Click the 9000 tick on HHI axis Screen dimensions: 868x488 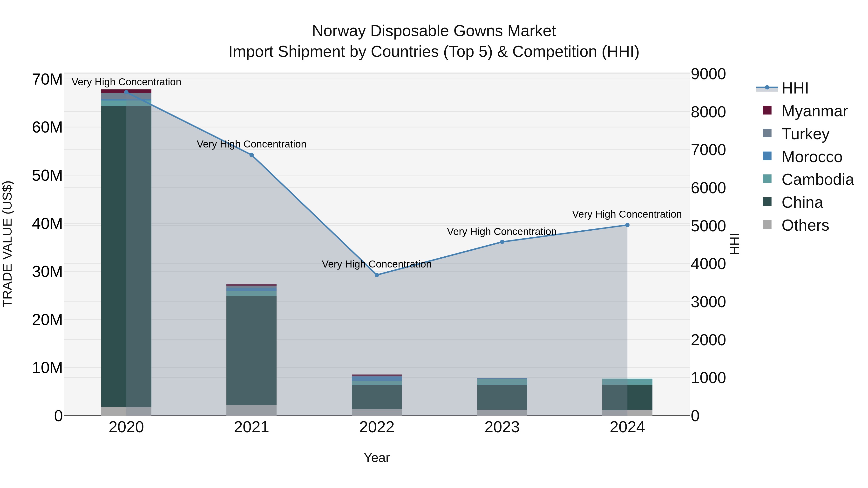tap(708, 74)
